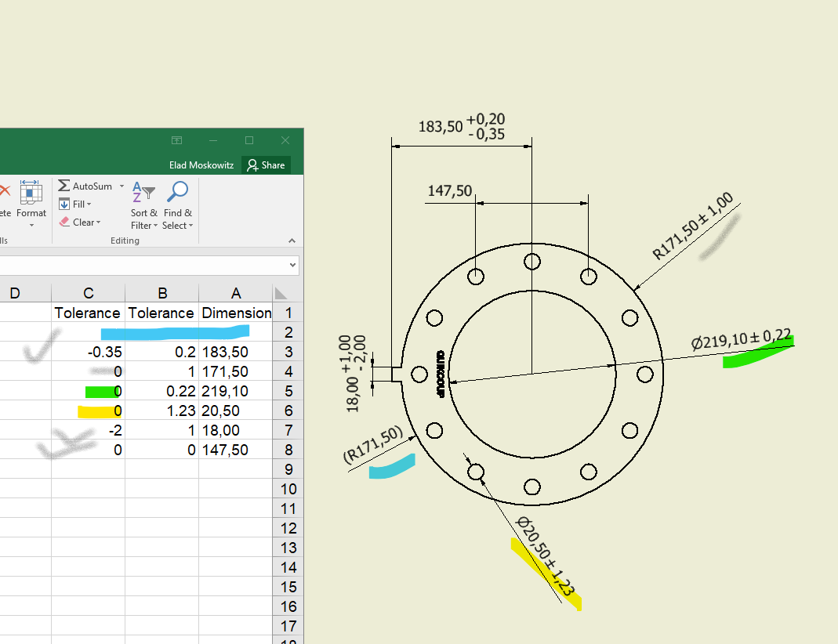Collapse the ribbon using the chevron

click(292, 241)
